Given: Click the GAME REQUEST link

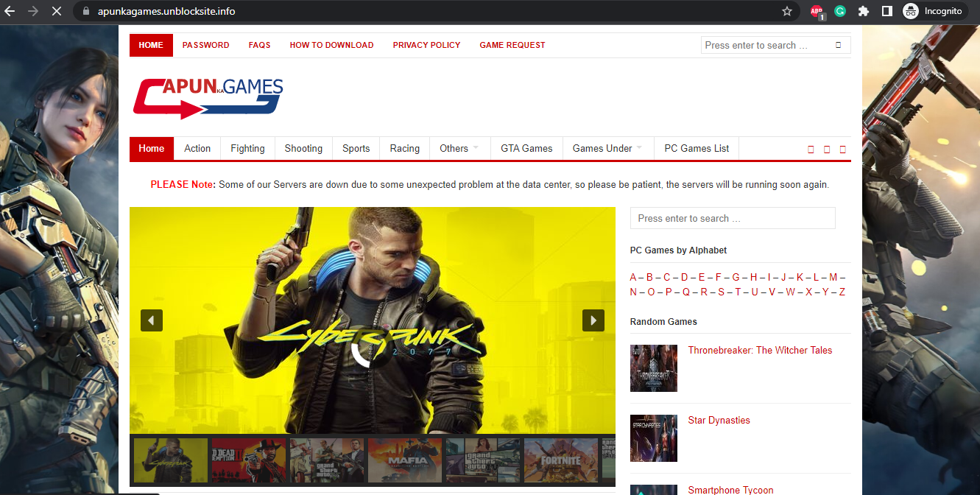Looking at the screenshot, I should pos(512,45).
